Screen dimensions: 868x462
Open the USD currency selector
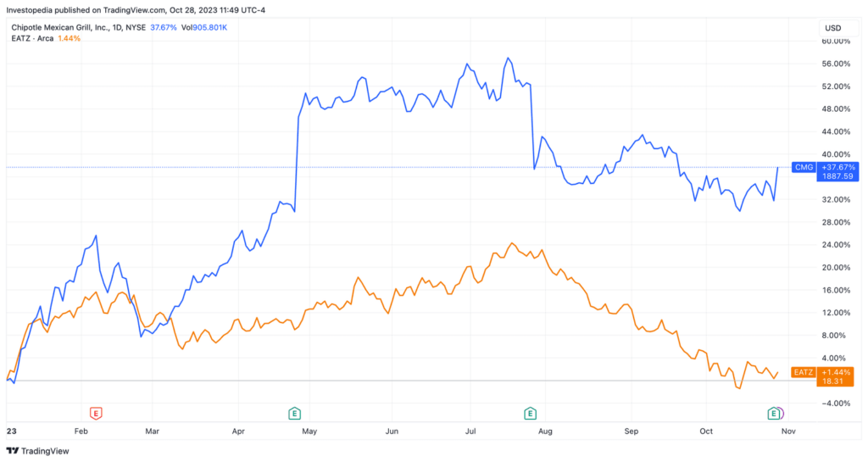[833, 28]
